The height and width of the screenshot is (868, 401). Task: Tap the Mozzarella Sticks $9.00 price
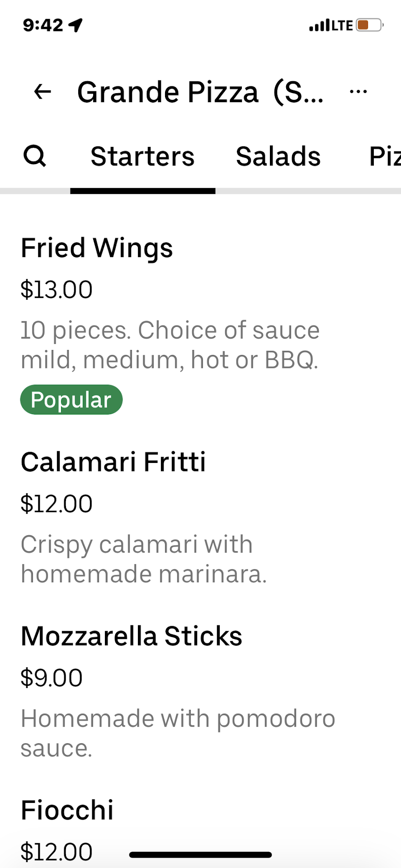click(52, 678)
